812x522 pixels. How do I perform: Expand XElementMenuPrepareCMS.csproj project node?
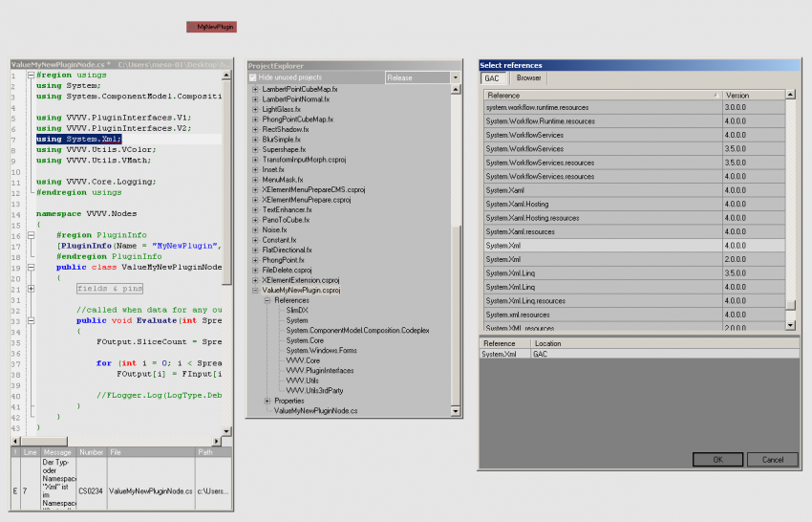pos(255,189)
